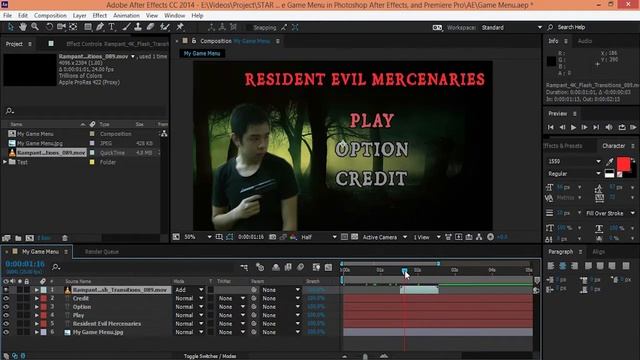The height and width of the screenshot is (360, 640).
Task: Toggle the composition viewer lock icon
Action: (194, 41)
